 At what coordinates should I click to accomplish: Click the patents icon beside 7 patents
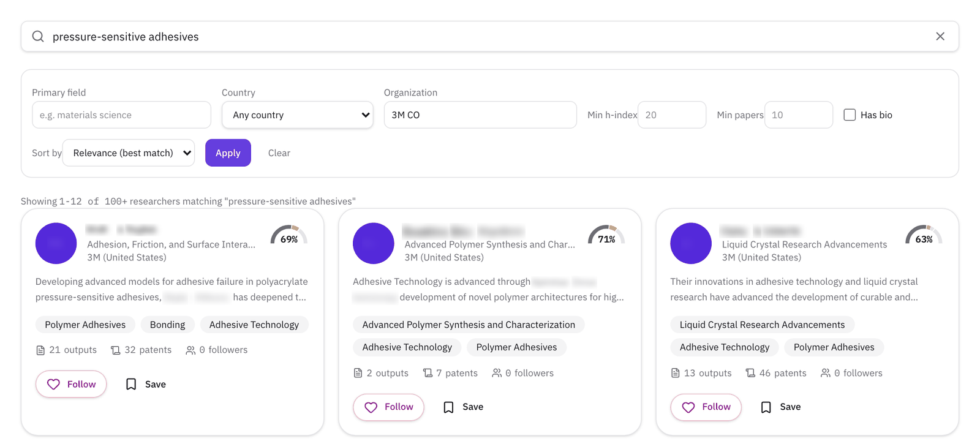coord(428,373)
